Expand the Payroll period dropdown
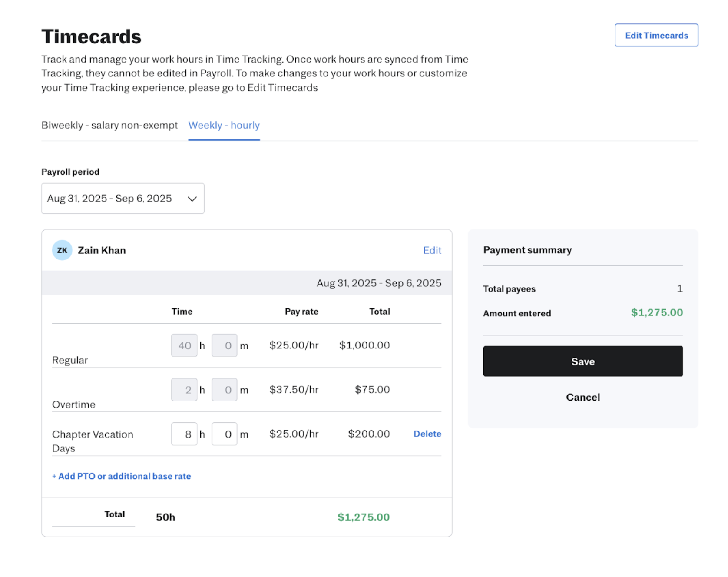Screen dimensions: 728x577 (x=123, y=199)
